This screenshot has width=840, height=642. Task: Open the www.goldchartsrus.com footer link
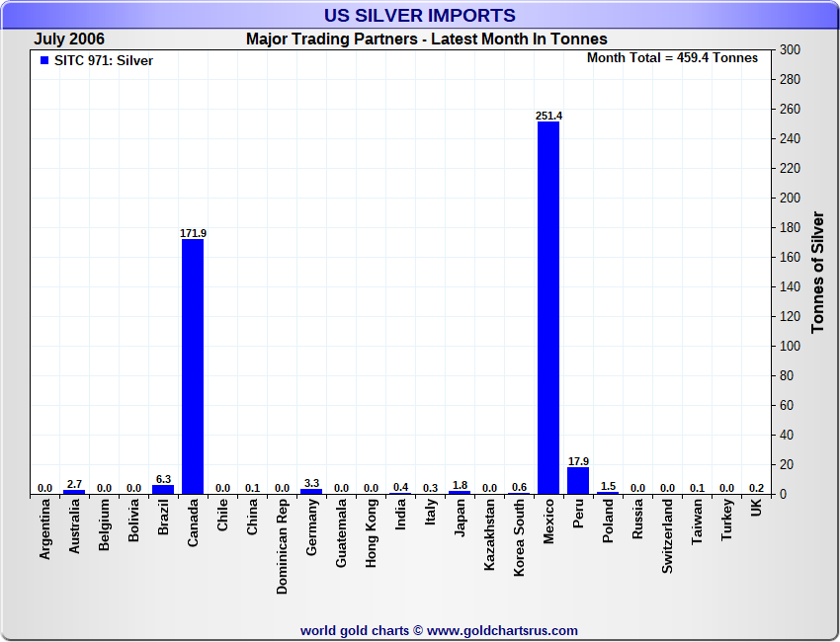point(502,630)
